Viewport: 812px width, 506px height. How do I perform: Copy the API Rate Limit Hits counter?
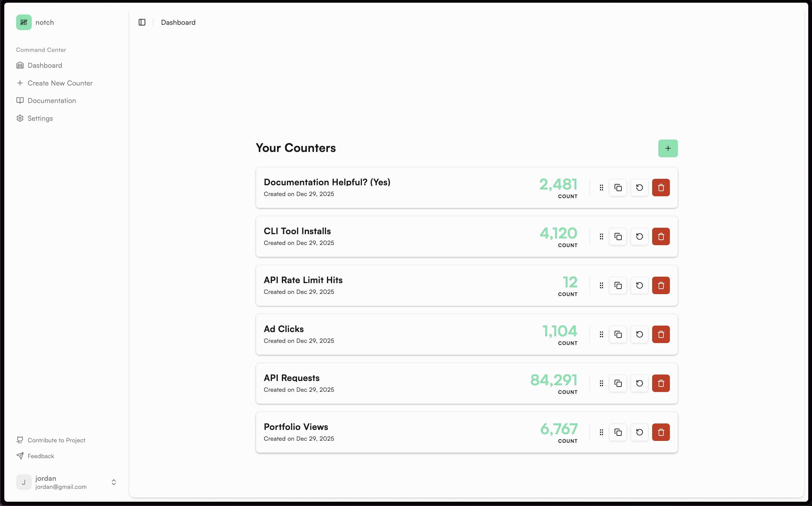pyautogui.click(x=618, y=286)
